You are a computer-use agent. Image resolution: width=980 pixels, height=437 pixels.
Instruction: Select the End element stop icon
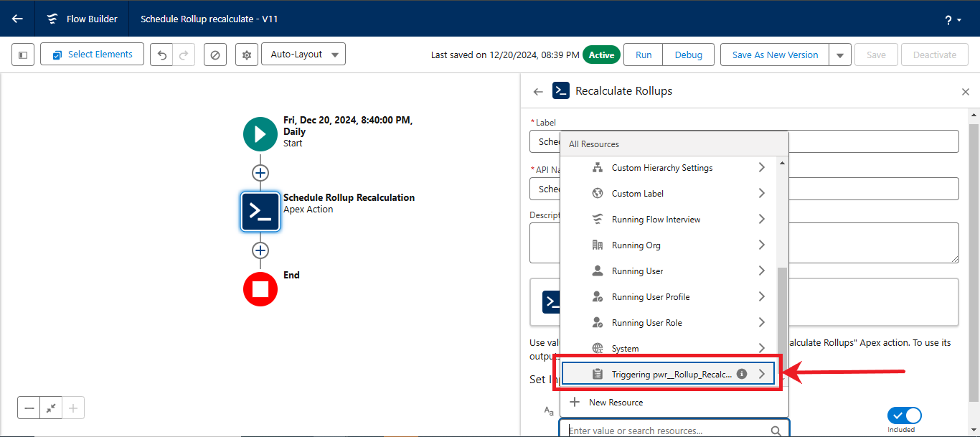(260, 289)
